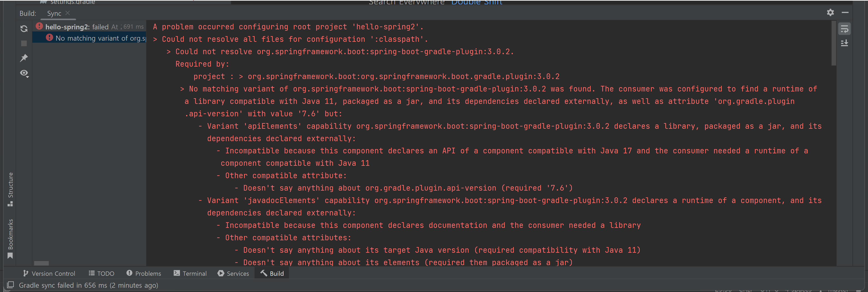Open the TODO tool window
The image size is (868, 292).
[x=101, y=273]
